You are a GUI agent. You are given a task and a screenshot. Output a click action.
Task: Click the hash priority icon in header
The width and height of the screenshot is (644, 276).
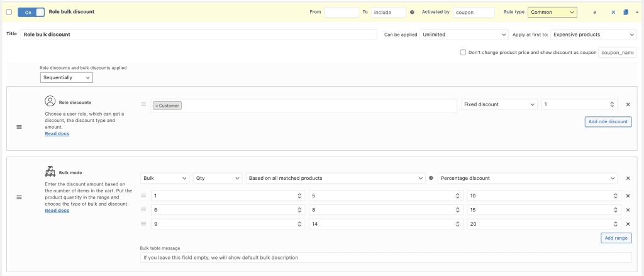(594, 12)
